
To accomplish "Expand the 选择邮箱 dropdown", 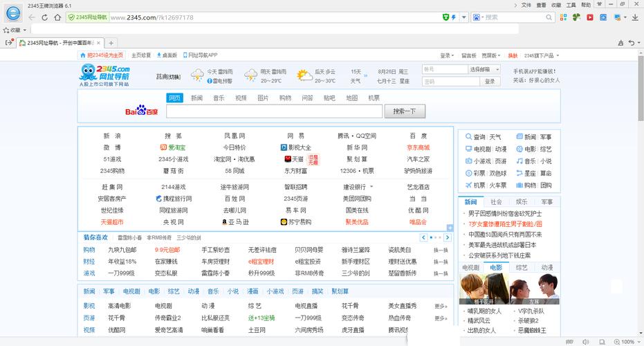I will (x=484, y=69).
